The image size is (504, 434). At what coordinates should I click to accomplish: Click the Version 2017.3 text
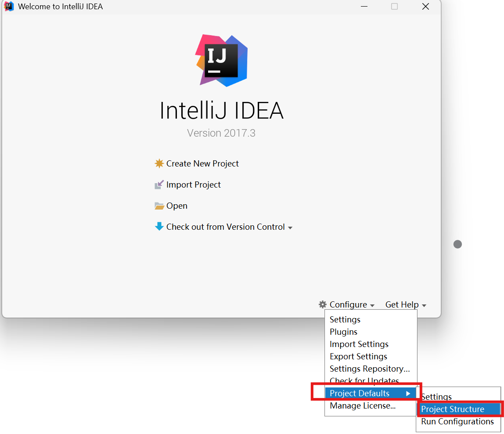tap(221, 133)
